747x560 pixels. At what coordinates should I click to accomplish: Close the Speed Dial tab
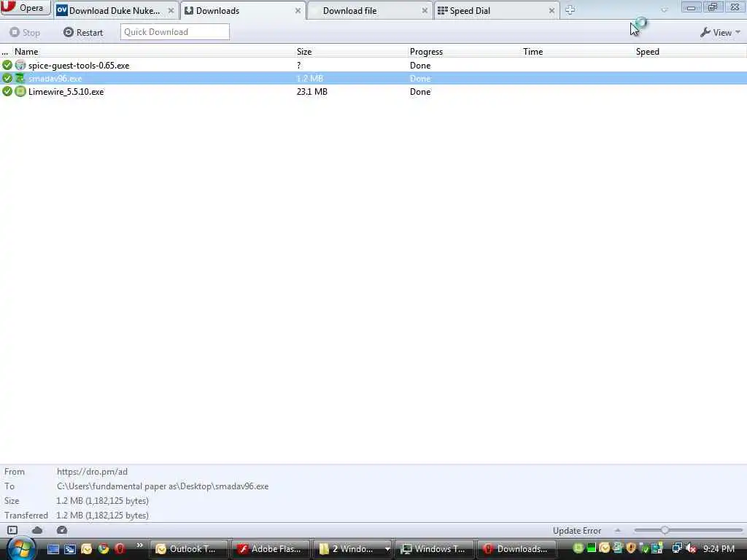[551, 10]
